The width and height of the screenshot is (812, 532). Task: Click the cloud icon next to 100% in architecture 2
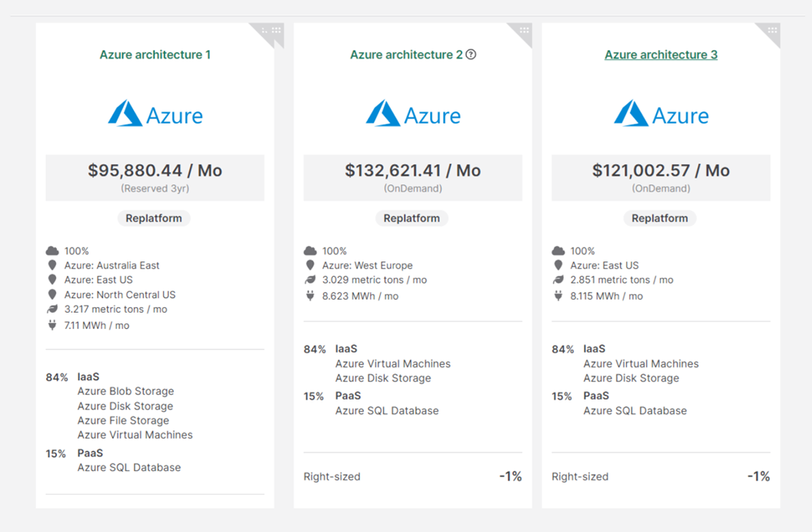click(310, 251)
